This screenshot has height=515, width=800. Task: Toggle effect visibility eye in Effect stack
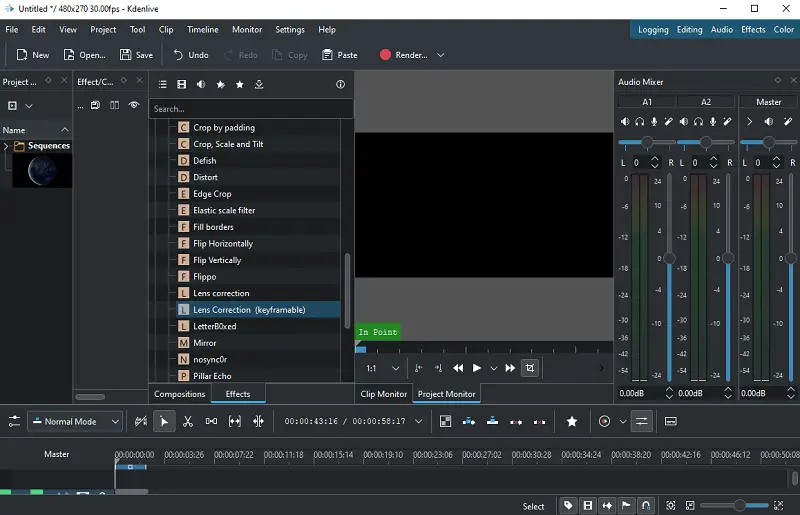point(134,105)
